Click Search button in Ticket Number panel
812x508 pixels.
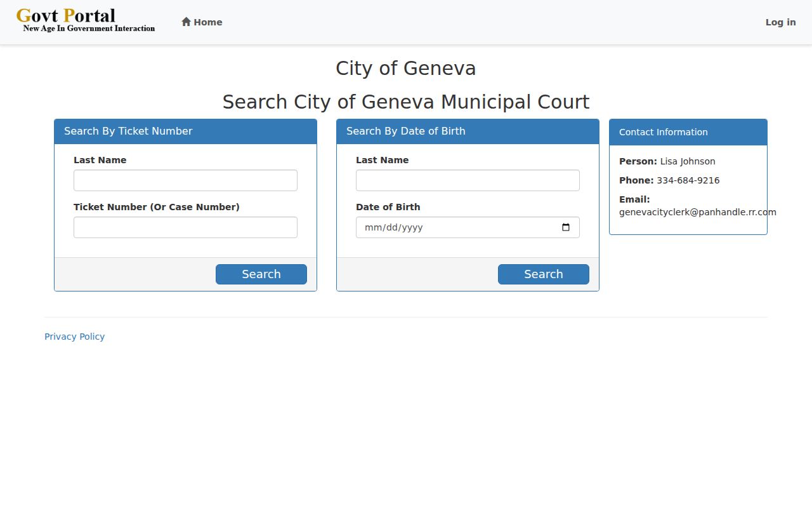(261, 274)
